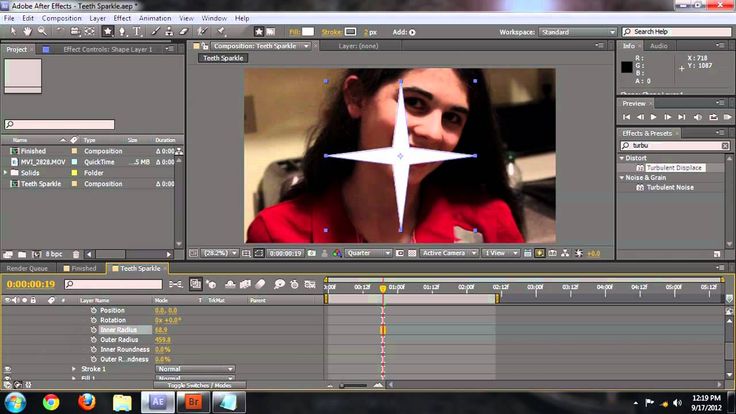Screen dimensions: 736x414
Task: Click the volume speaker tray icon
Action: tap(677, 403)
